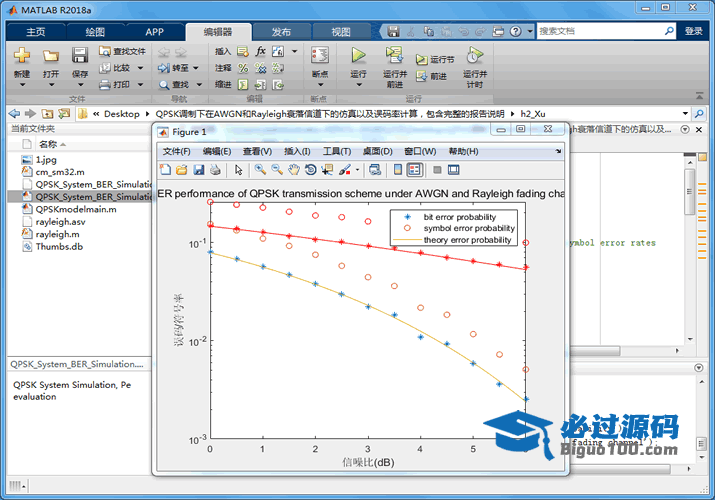The image size is (715, 500).
Task: Open the Compare dropdown arrow
Action: (140, 68)
